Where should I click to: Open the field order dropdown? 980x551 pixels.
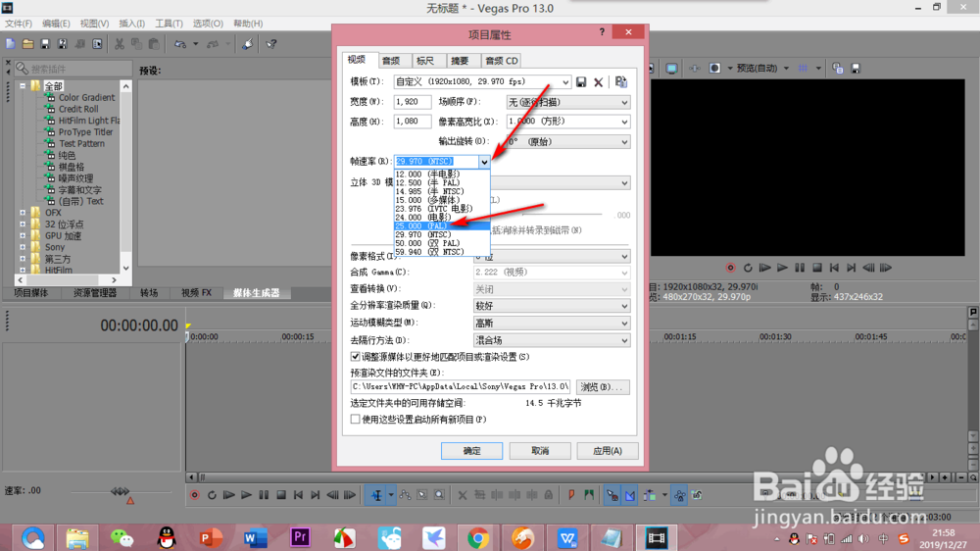(623, 102)
